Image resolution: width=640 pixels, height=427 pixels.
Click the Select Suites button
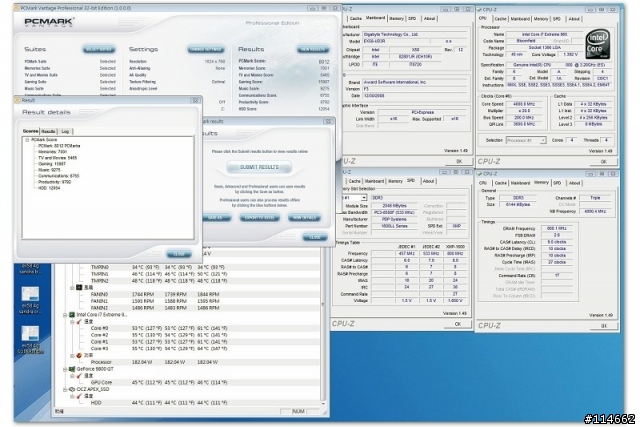tap(99, 49)
